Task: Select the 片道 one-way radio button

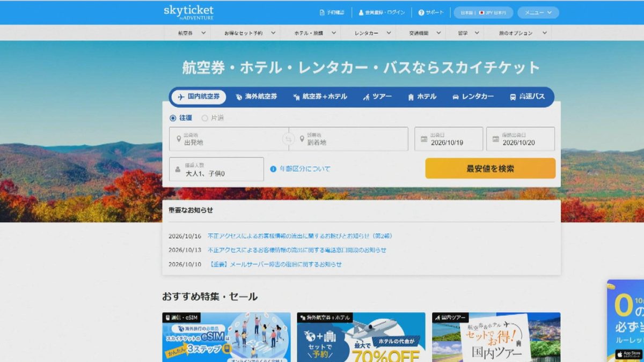Action: click(x=204, y=118)
